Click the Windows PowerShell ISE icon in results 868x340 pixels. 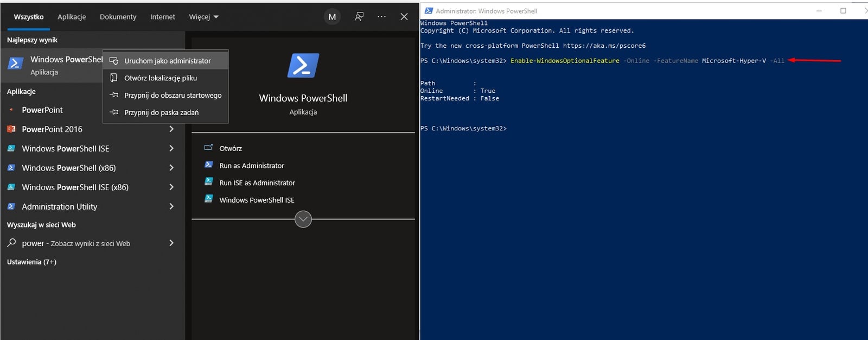(11, 148)
